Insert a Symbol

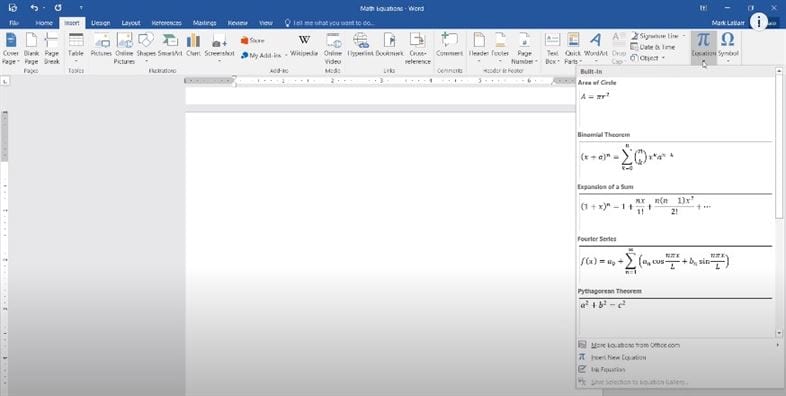point(728,49)
